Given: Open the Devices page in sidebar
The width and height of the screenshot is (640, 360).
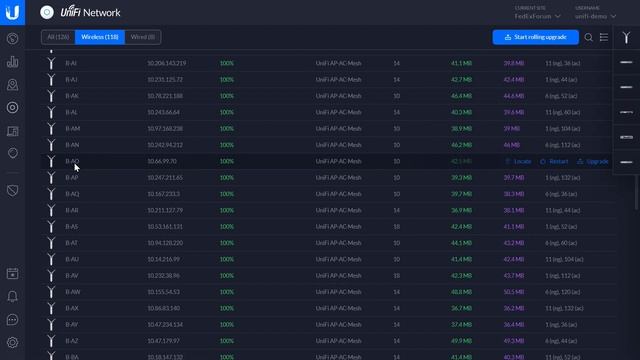Looking at the screenshot, I should 12,107.
